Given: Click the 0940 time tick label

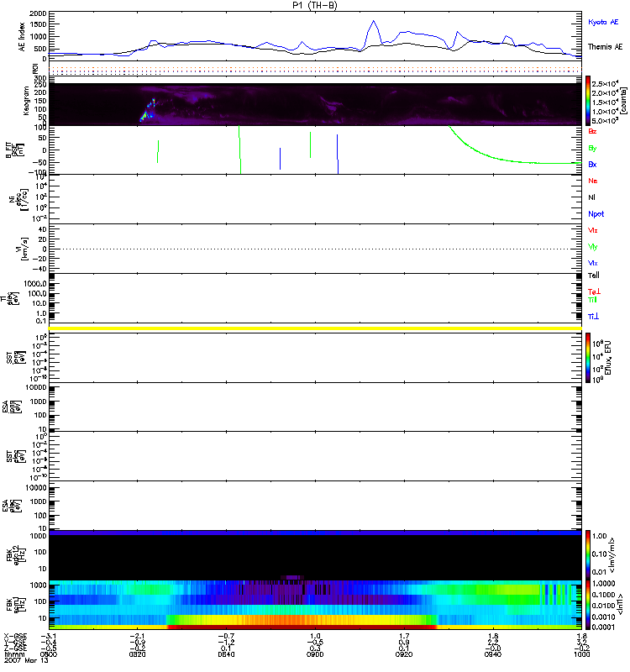Looking at the screenshot, I should pos(493,654).
